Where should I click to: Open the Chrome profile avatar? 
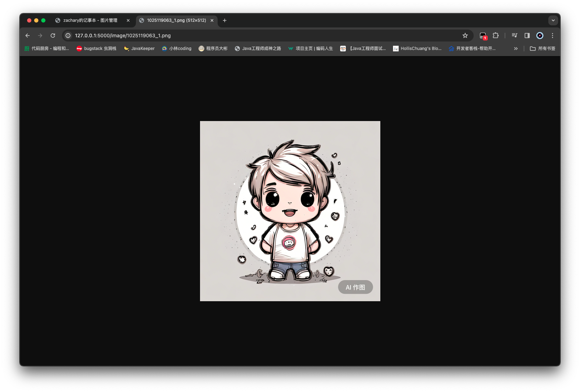[x=540, y=36]
